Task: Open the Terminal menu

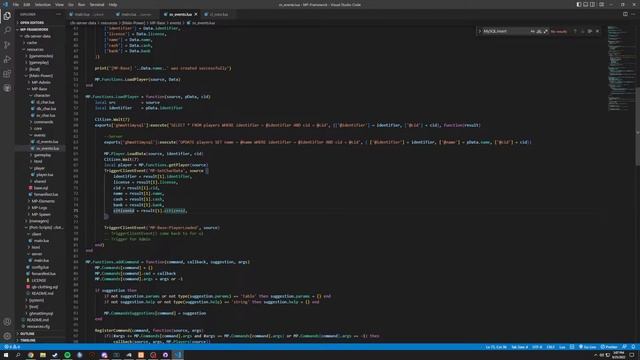Action: 97,4
